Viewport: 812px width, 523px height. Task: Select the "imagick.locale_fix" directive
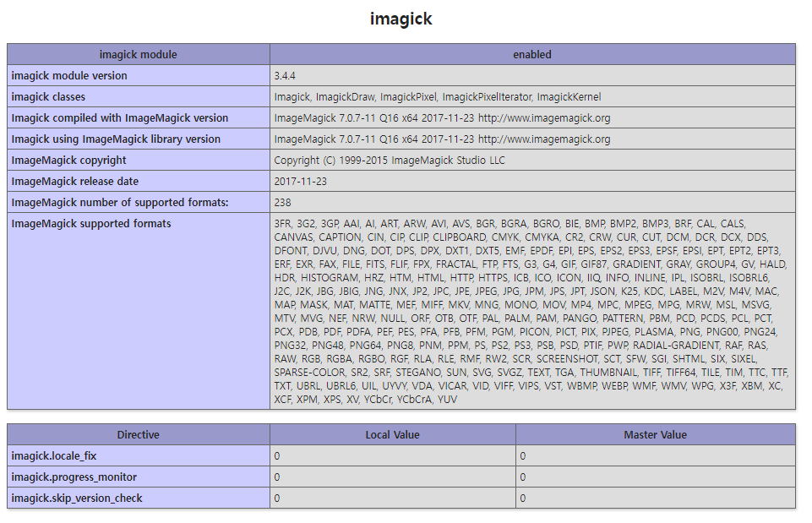[x=54, y=456]
